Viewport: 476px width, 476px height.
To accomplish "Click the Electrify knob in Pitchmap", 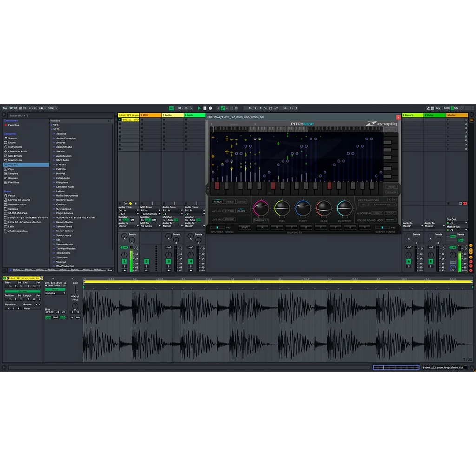I will click(344, 208).
